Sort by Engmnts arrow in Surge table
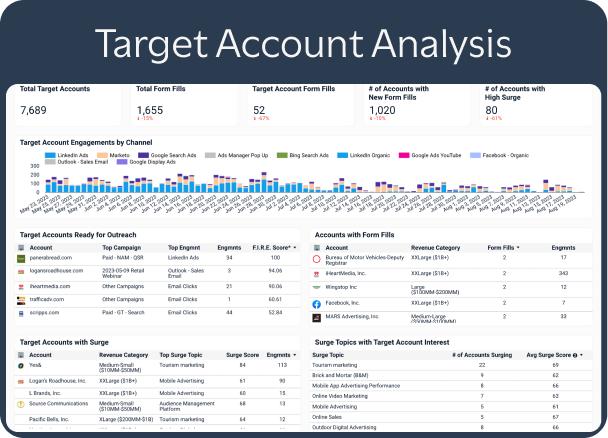 click(295, 355)
